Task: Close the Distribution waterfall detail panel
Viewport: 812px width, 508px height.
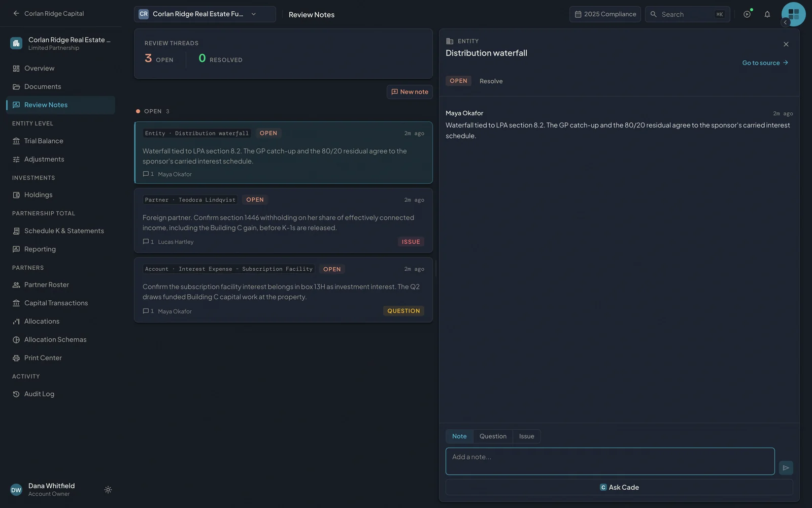Action: tap(786, 45)
